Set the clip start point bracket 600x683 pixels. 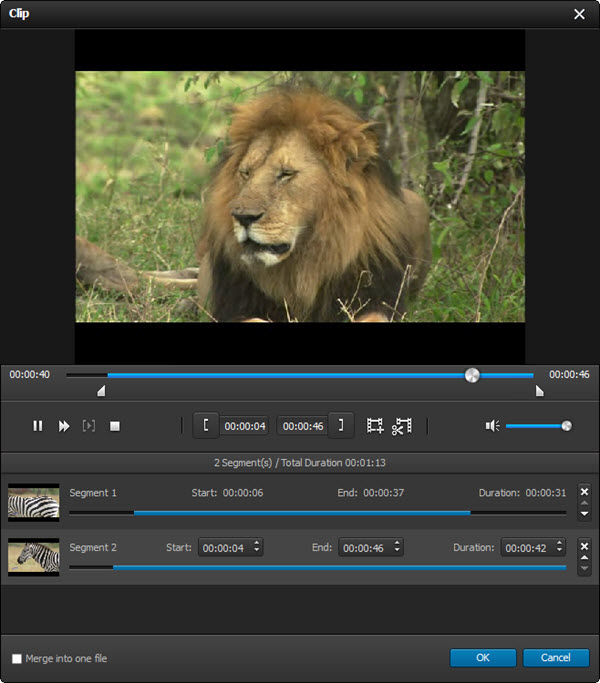pyautogui.click(x=206, y=425)
